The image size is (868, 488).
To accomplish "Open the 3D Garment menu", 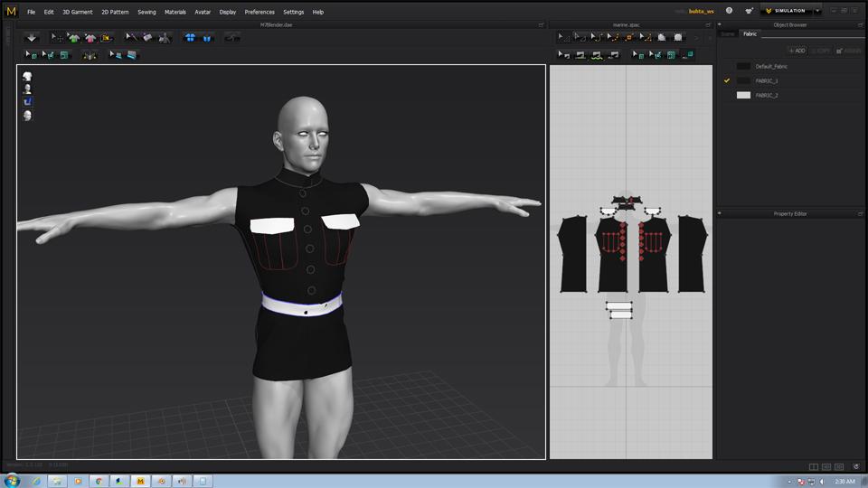I will (77, 12).
